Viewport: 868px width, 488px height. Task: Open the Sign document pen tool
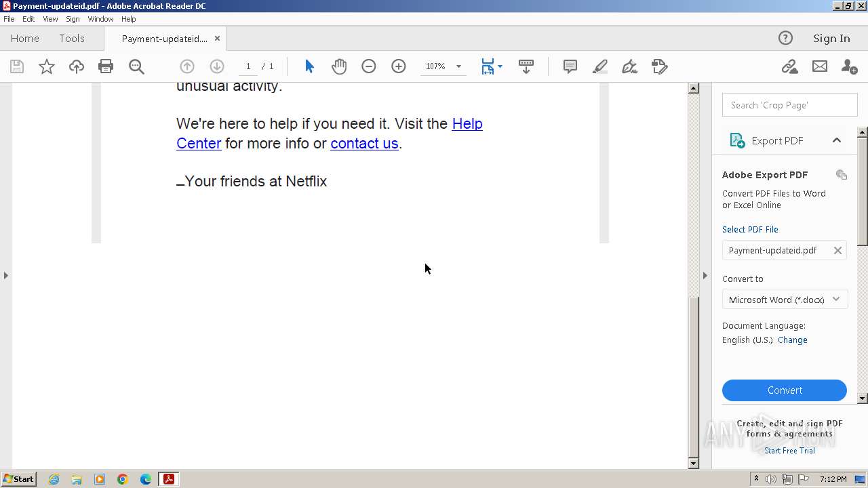[x=630, y=66]
